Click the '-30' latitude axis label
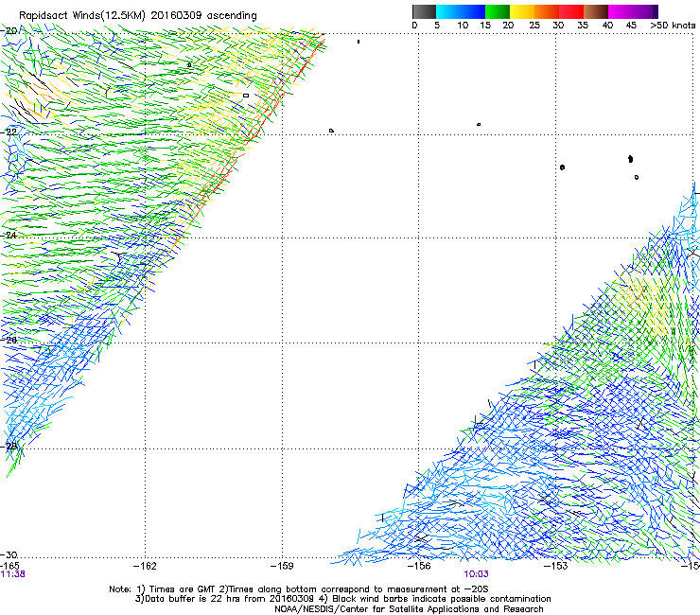The image size is (700, 615). click(9, 554)
